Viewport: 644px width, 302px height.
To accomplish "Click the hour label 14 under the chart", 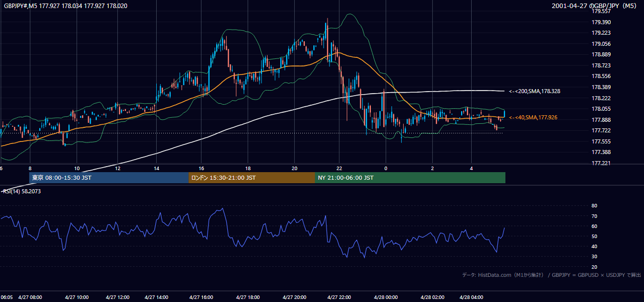I will click(156, 169).
